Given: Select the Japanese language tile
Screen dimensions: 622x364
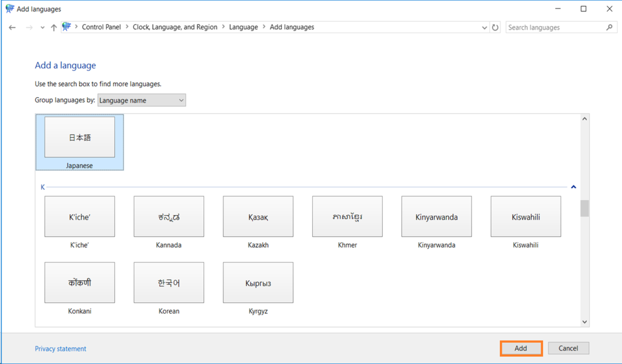Looking at the screenshot, I should tap(80, 142).
